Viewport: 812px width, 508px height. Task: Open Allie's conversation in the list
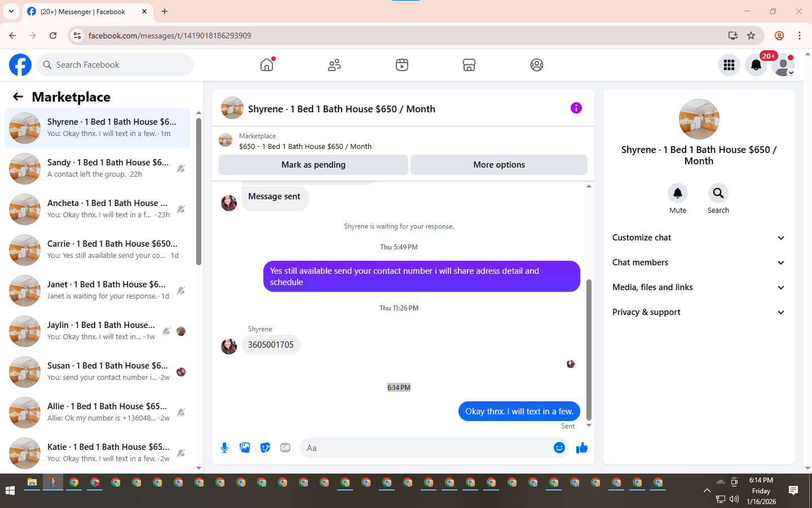pos(98,412)
